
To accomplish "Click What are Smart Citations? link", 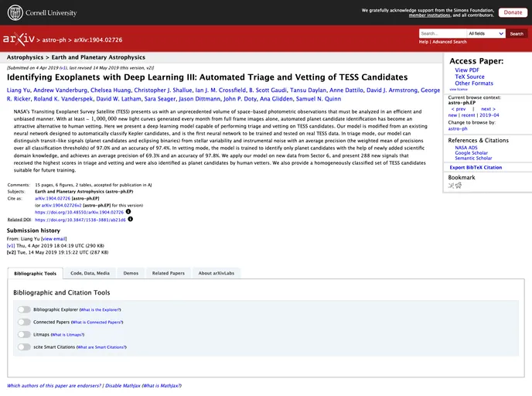I will pyautogui.click(x=101, y=347).
